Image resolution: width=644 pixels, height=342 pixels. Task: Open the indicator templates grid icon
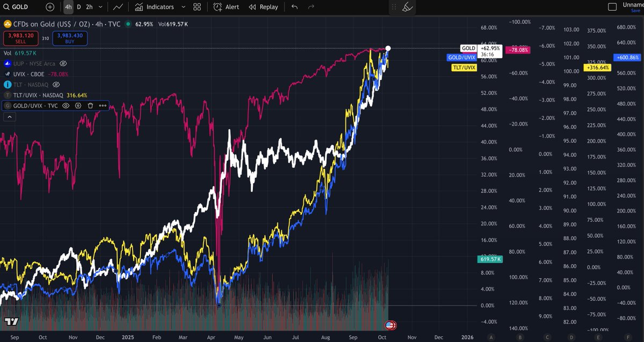point(197,7)
